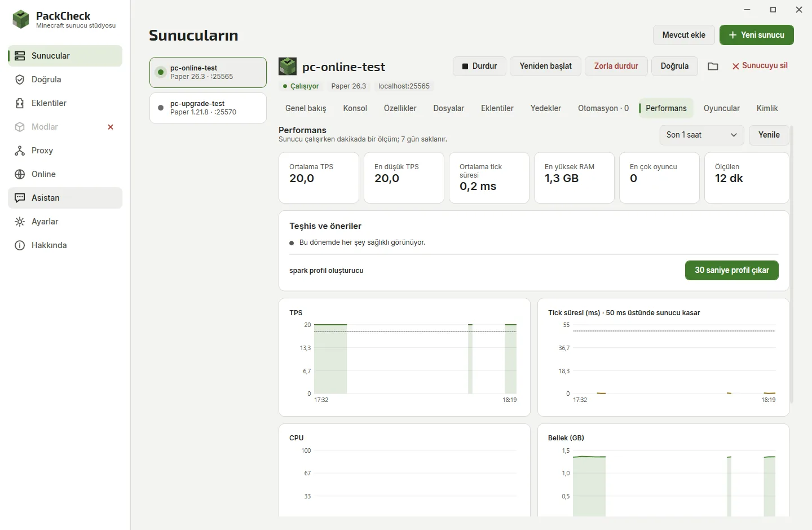This screenshot has height=530, width=812.
Task: Open the Otomasyon · 0 tab
Action: tap(603, 108)
